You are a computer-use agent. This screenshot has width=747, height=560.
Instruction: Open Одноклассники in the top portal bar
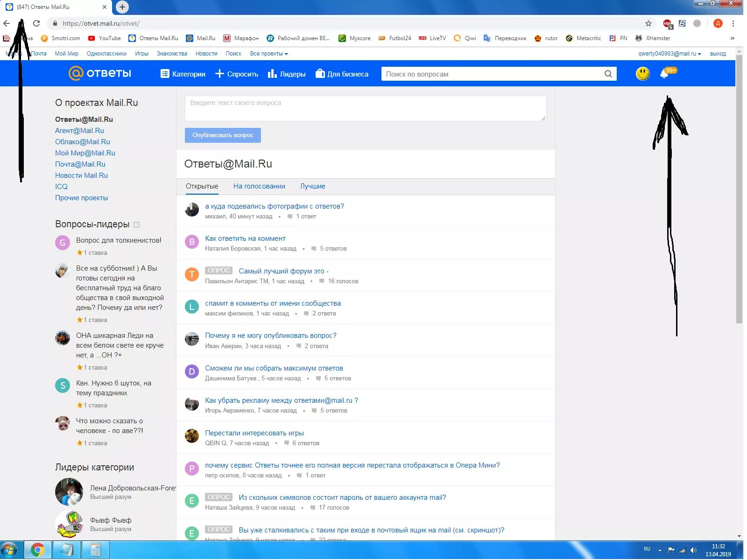pos(106,54)
